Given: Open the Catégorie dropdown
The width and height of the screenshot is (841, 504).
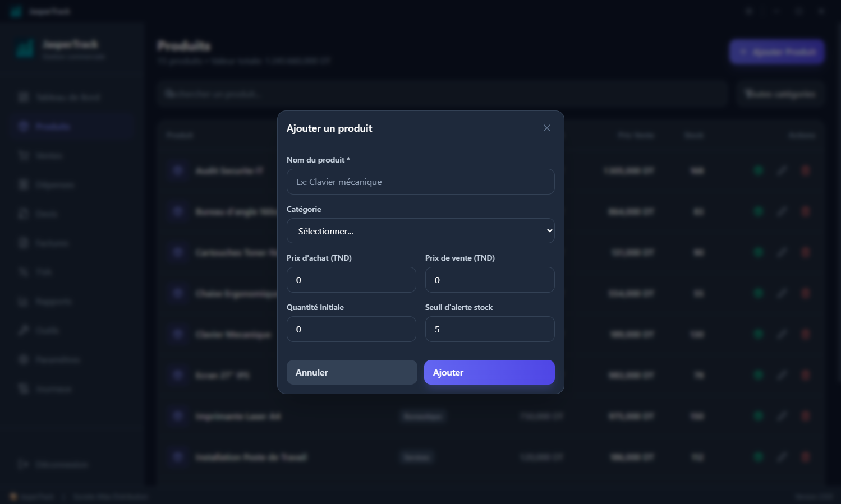Looking at the screenshot, I should click(x=421, y=231).
